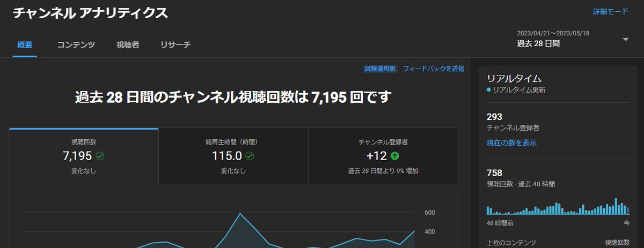
Task: Click the green check icon beside 115.0
Action: pos(250,156)
